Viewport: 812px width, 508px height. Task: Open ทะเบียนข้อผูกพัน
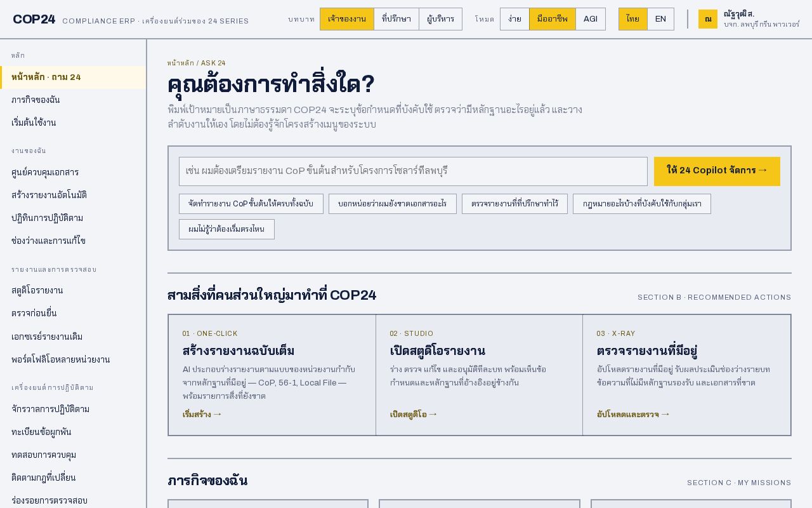pyautogui.click(x=73, y=432)
